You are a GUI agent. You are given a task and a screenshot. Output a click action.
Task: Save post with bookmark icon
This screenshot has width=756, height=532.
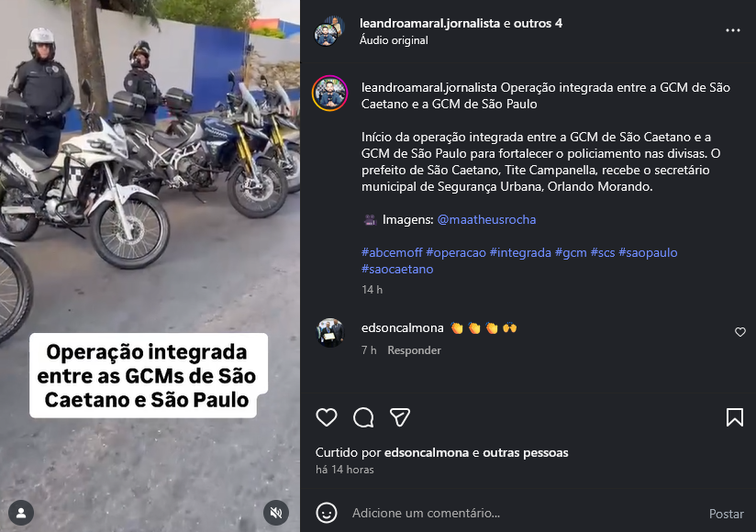(734, 417)
